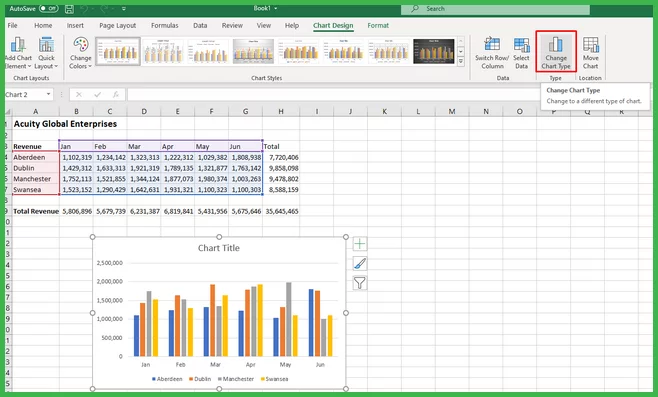Click the cancel X in formula bar
The height and width of the screenshot is (397, 658).
tap(78, 95)
